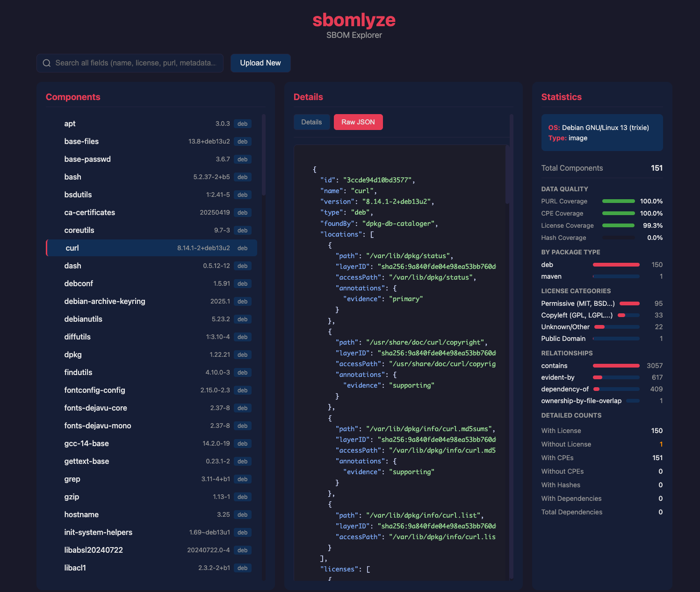The width and height of the screenshot is (700, 592).
Task: Click the Components list scrollbar
Action: pos(264,155)
